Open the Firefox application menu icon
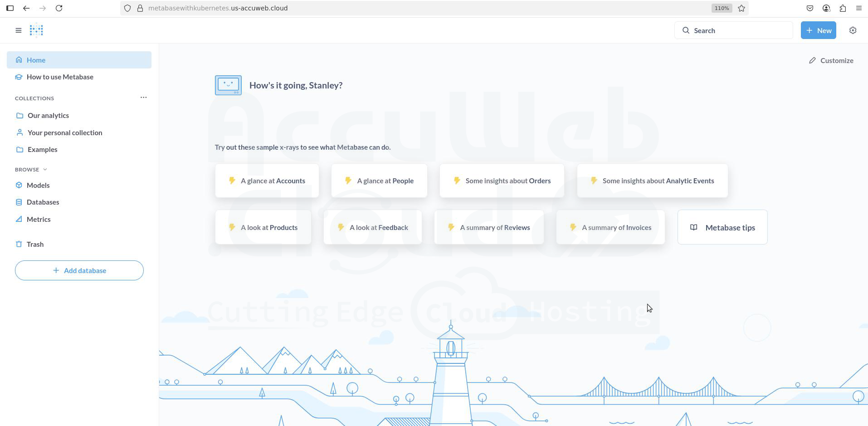Screen dimensions: 868x426 (x=859, y=8)
